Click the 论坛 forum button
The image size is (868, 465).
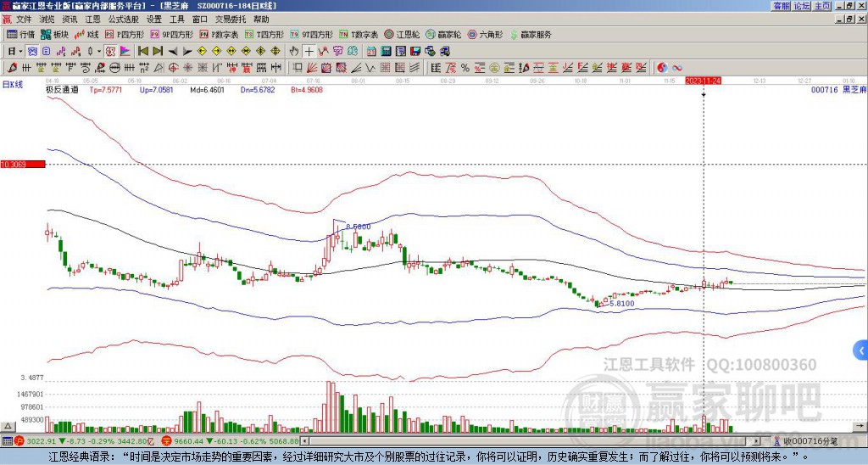(x=802, y=6)
